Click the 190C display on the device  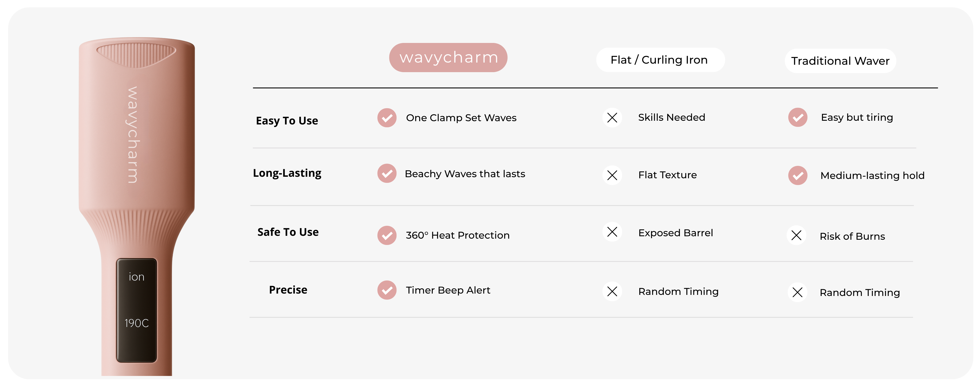pyautogui.click(x=137, y=323)
